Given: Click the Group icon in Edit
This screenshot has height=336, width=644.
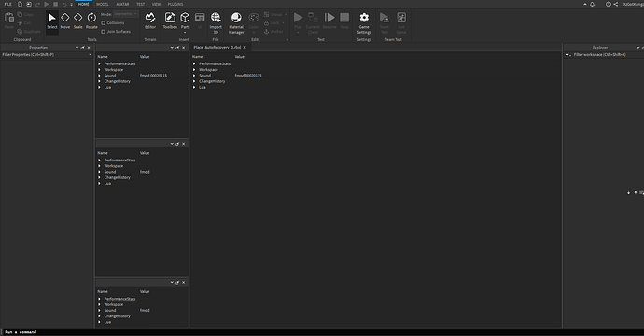Looking at the screenshot, I should (267, 14).
